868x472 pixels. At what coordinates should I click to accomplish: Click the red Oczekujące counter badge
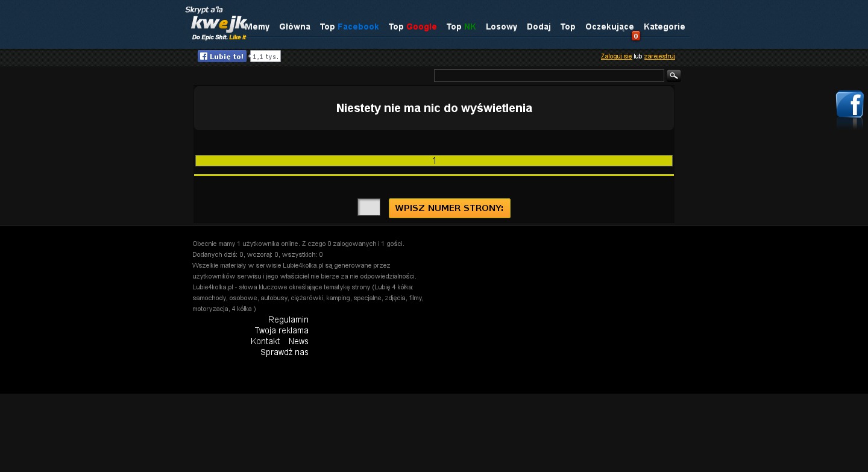click(636, 36)
